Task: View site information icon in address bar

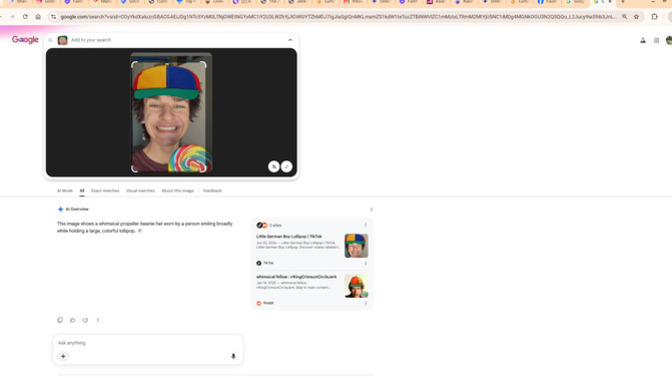Action: pos(53,17)
